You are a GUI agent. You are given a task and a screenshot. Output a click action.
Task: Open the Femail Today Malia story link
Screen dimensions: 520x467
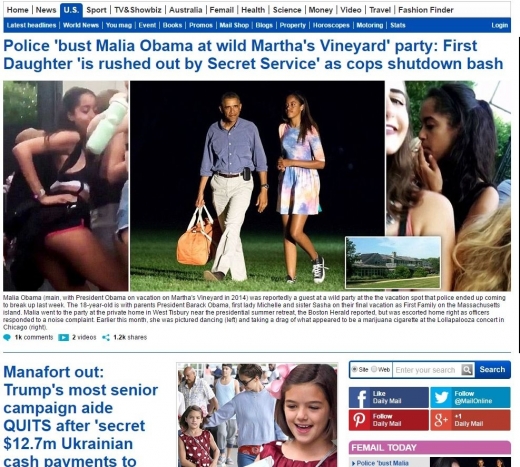[x=383, y=463]
